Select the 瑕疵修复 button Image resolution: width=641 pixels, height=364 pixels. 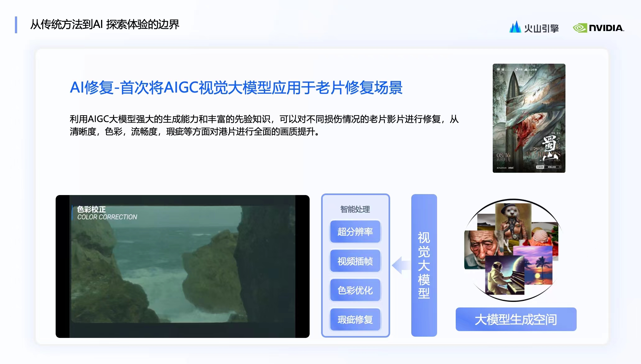point(355,320)
